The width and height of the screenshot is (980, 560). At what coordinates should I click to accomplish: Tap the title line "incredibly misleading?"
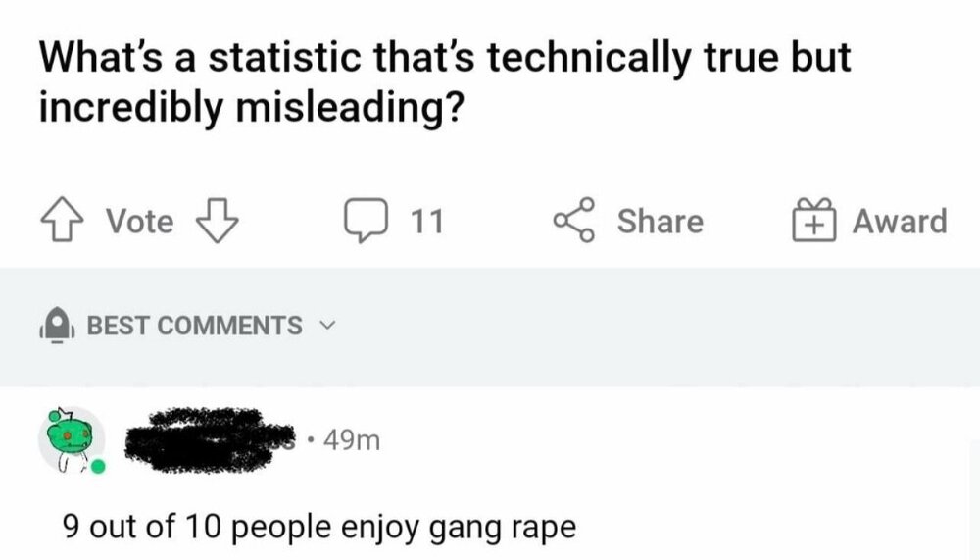coord(251,107)
